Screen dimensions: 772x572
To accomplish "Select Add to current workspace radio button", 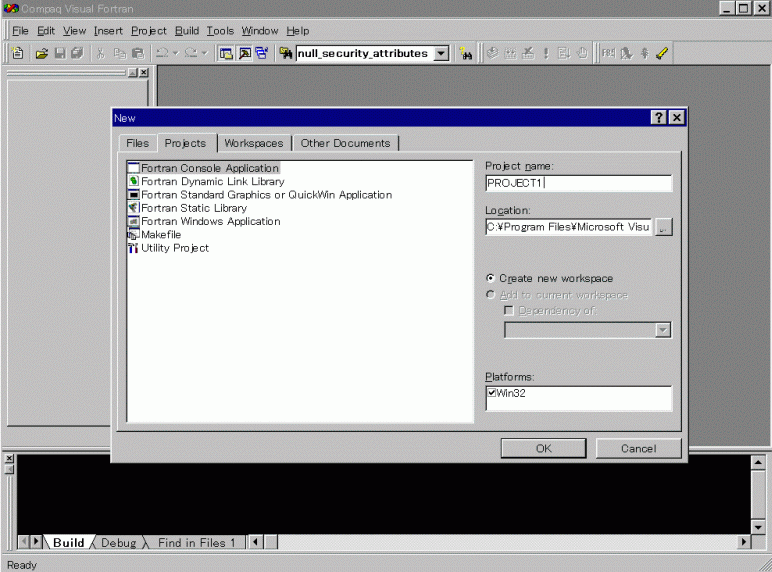I will (x=490, y=294).
